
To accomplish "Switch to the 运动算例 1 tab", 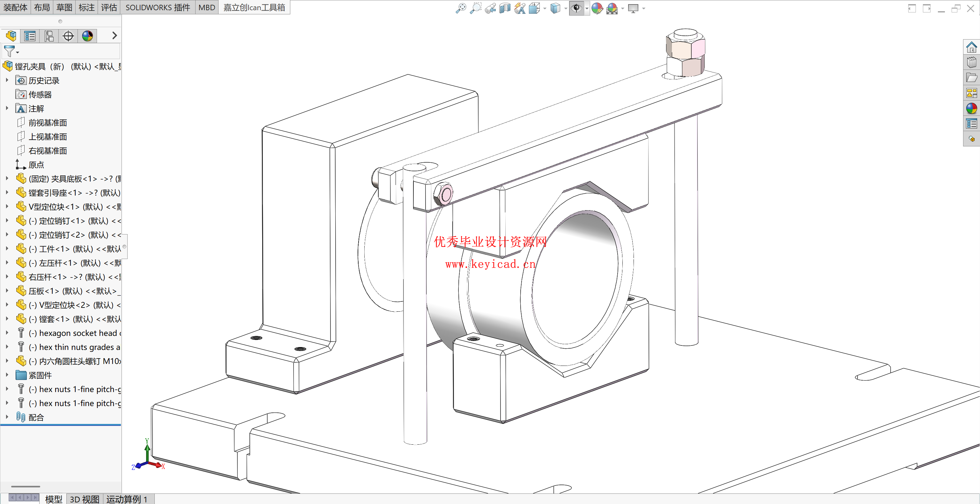I will point(127,499).
